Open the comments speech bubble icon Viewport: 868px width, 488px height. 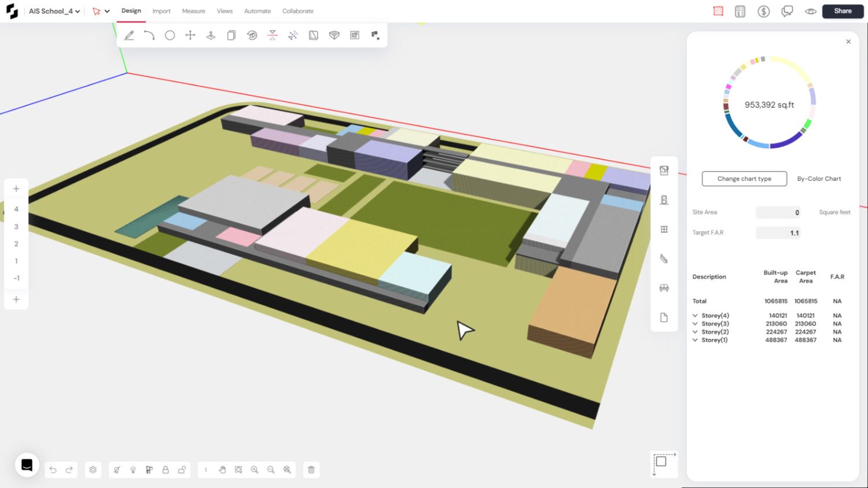point(787,11)
